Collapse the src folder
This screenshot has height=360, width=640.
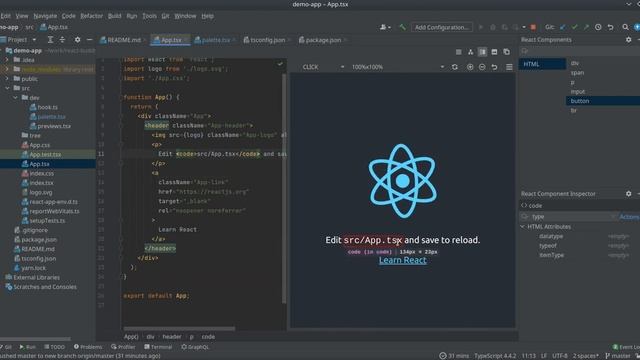7,88
